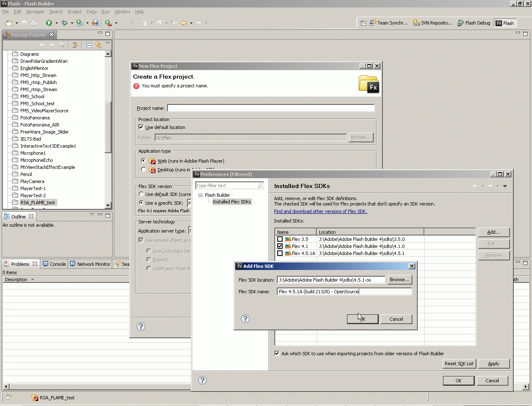Screen dimensions: 532x406
Task: Close the Outline view tab
Action: coord(31,216)
